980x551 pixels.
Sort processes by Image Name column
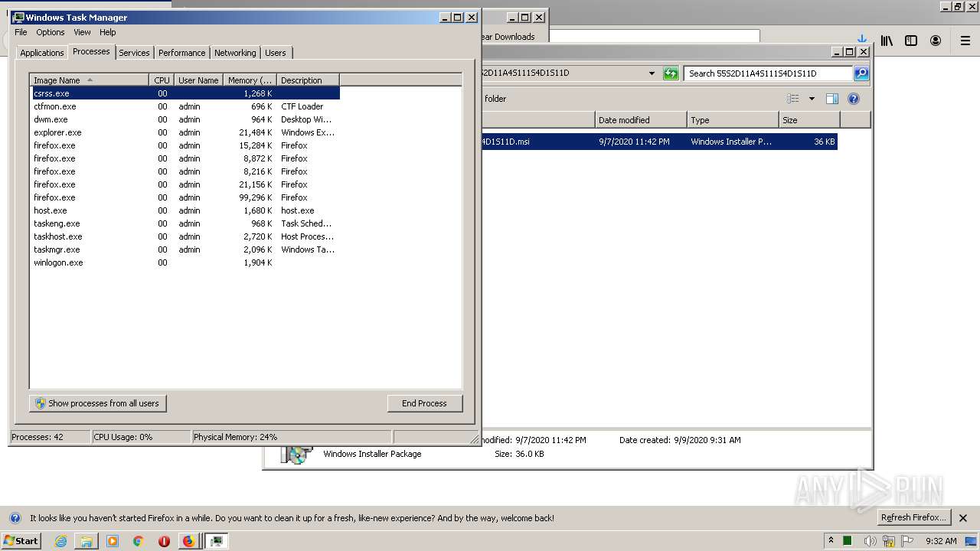coord(89,80)
